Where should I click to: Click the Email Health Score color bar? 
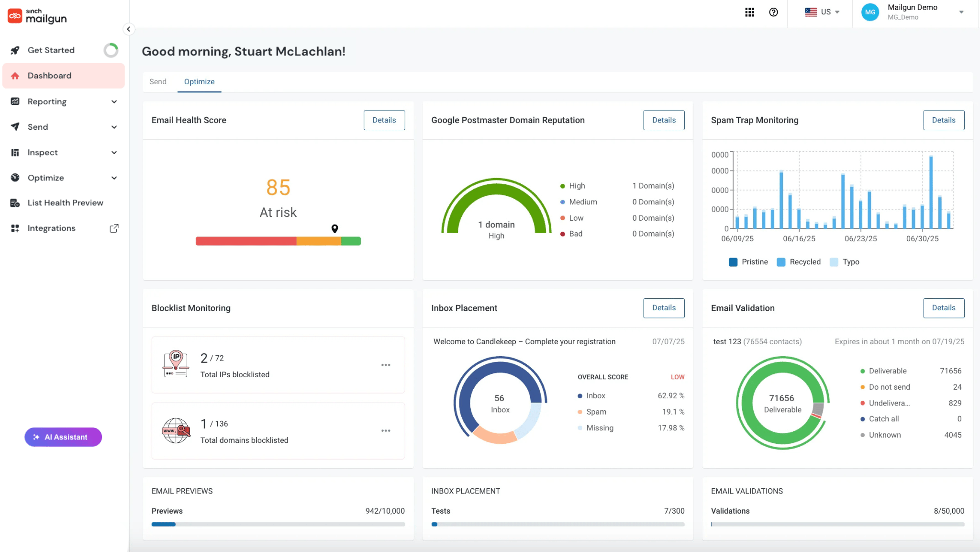[278, 241]
